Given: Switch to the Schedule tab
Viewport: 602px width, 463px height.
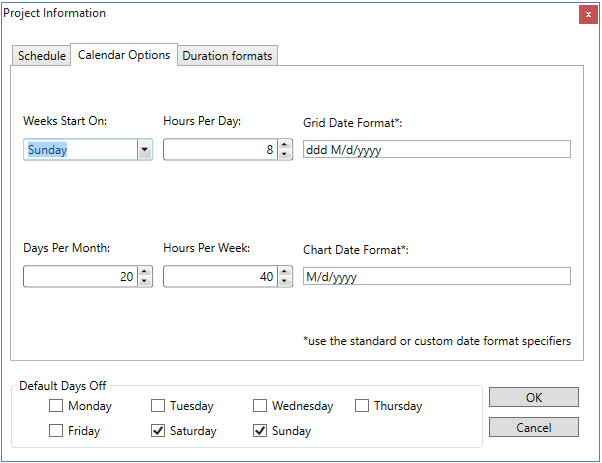Looking at the screenshot, I should coord(42,56).
